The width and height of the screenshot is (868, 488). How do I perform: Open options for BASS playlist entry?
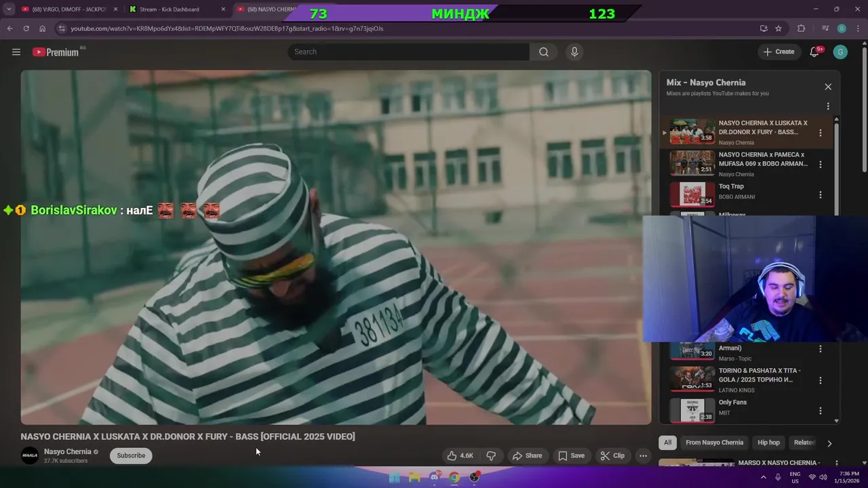tap(821, 133)
